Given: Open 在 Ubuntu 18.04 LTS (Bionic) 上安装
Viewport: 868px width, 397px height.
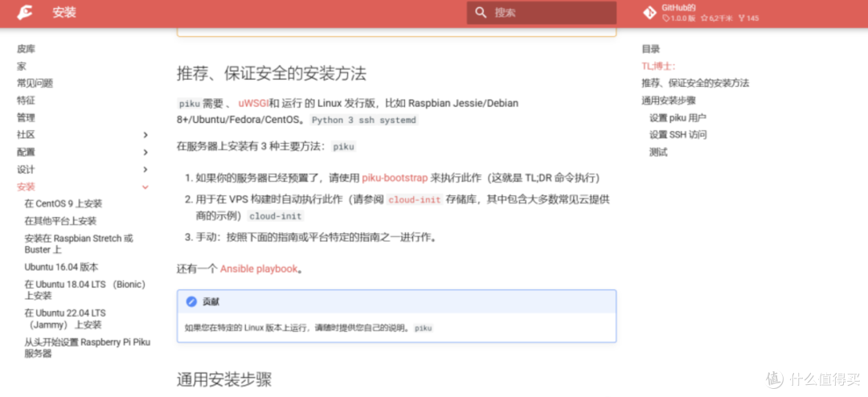Looking at the screenshot, I should 84,290.
